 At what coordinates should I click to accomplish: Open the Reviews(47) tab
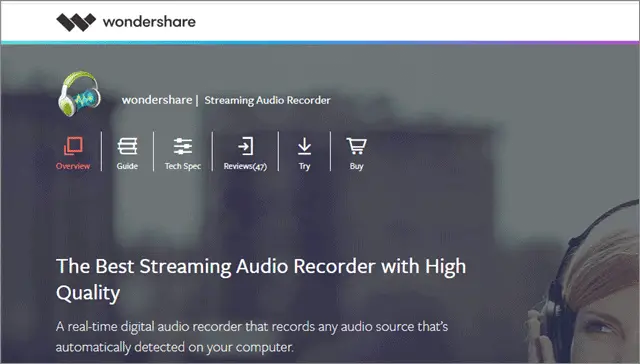tap(245, 153)
